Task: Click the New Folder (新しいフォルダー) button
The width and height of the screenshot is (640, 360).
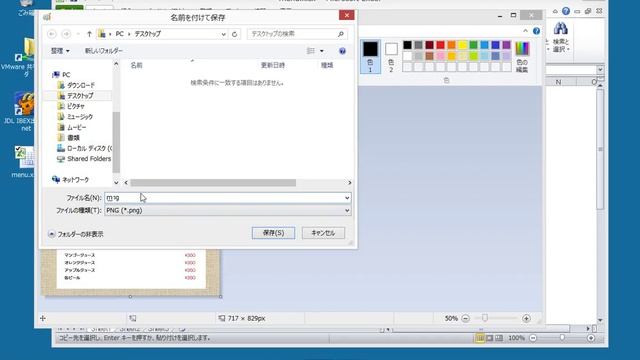Action: pyautogui.click(x=103, y=51)
